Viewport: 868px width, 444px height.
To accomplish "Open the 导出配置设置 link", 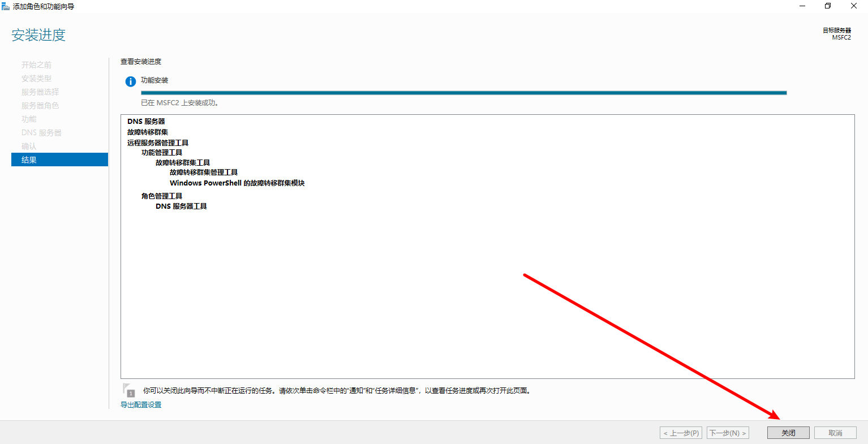I will coord(141,405).
